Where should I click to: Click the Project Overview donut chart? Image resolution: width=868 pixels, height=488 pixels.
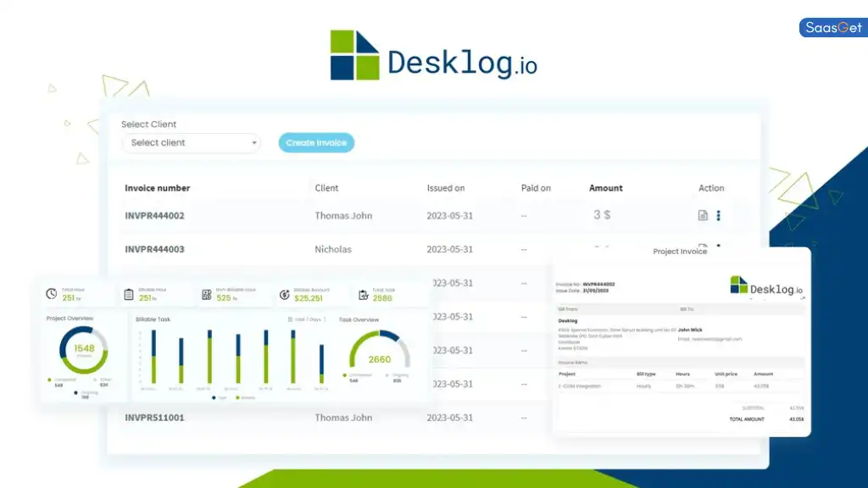coord(84,350)
